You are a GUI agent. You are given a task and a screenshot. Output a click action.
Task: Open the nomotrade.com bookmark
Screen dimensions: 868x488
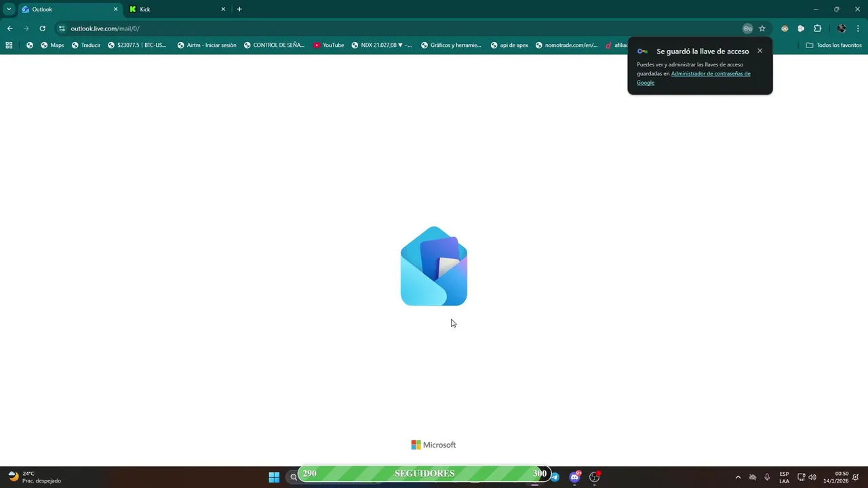(x=566, y=45)
